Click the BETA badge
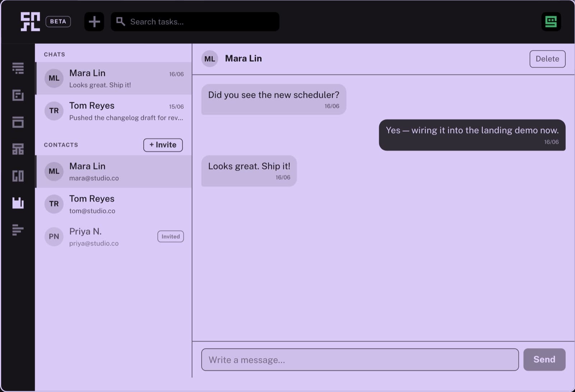The image size is (575, 392). pos(58,22)
